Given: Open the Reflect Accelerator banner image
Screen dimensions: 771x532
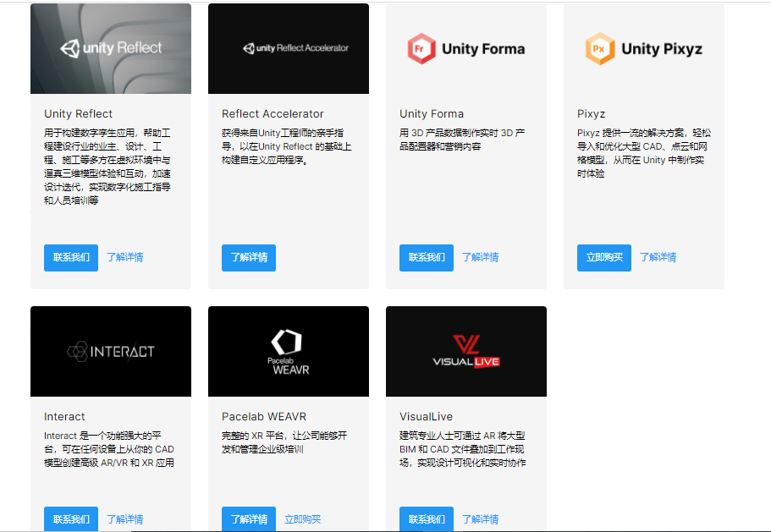Looking at the screenshot, I should tap(288, 48).
